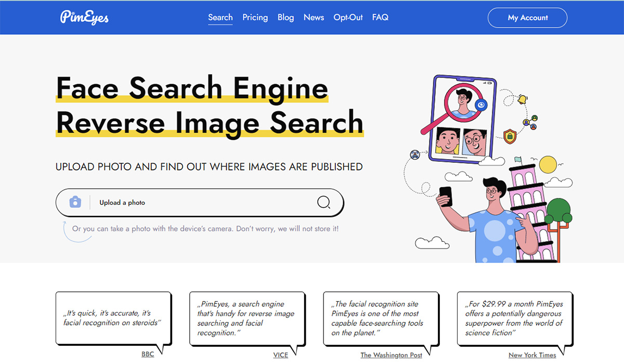This screenshot has height=364, width=624.
Task: Open The Washington Post link
Action: click(392, 355)
